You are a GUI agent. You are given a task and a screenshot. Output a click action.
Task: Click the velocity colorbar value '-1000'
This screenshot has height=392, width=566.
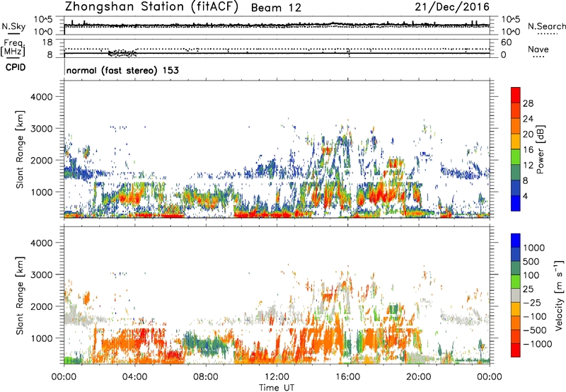[537, 344]
